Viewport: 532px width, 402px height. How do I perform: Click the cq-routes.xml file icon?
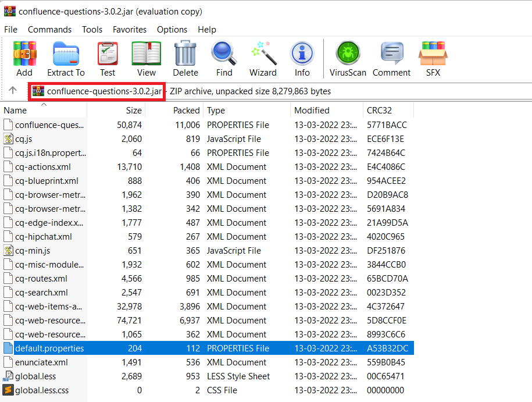pos(8,278)
